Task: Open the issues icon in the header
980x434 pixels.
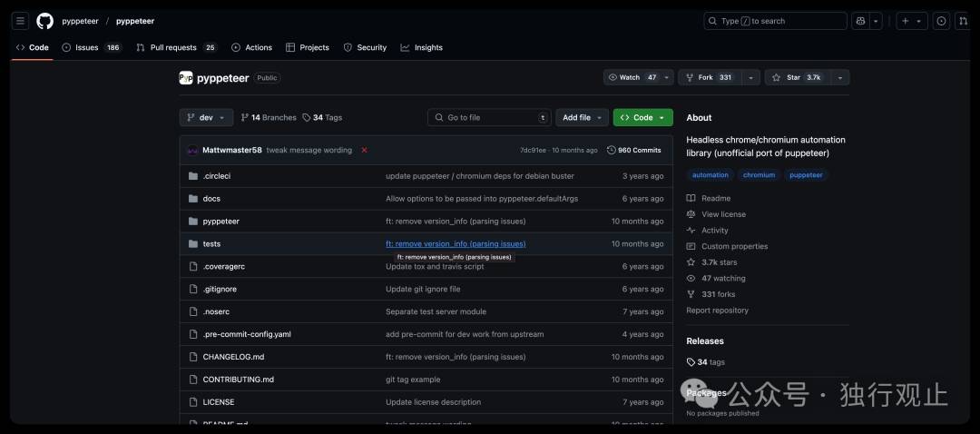Action: [941, 21]
